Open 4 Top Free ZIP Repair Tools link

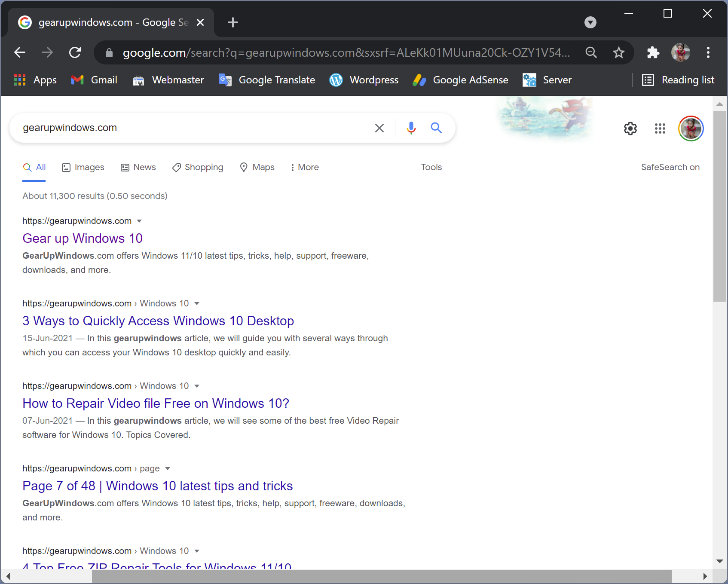(157, 565)
